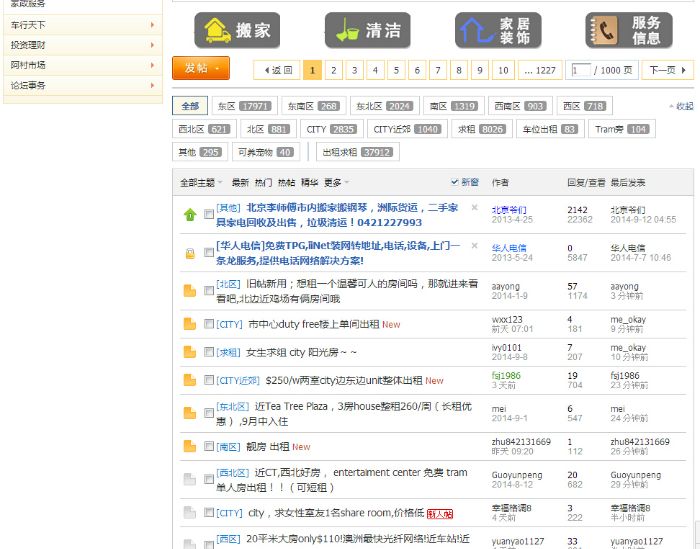Open the 清洁 cleaning service banner
This screenshot has height=549, width=700.
click(367, 30)
